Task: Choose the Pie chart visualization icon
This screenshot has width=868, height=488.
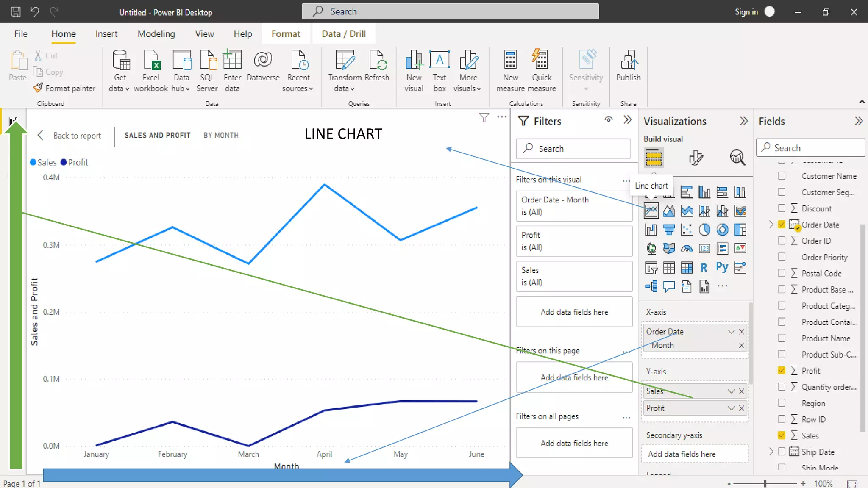Action: [x=704, y=230]
